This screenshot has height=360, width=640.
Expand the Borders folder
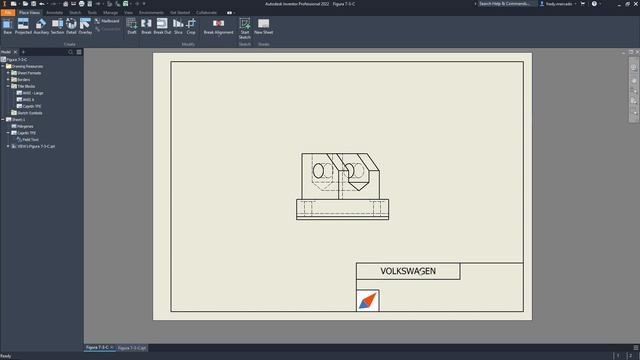coord(8,80)
